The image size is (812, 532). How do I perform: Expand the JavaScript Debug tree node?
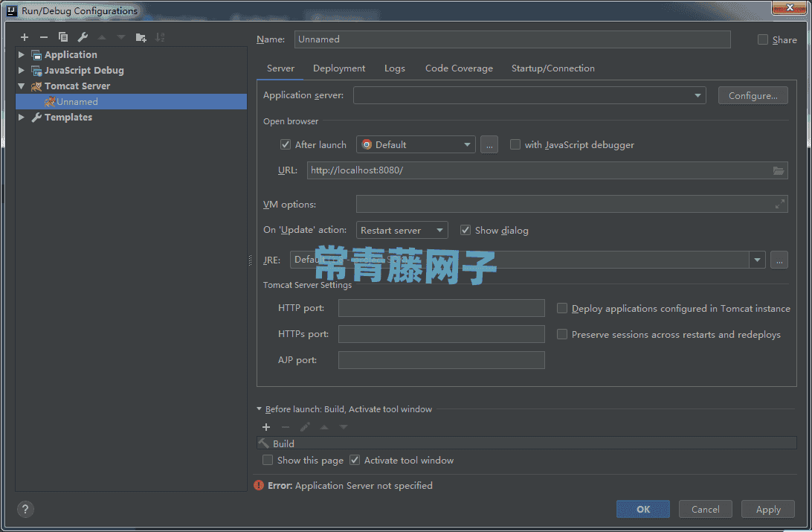22,70
